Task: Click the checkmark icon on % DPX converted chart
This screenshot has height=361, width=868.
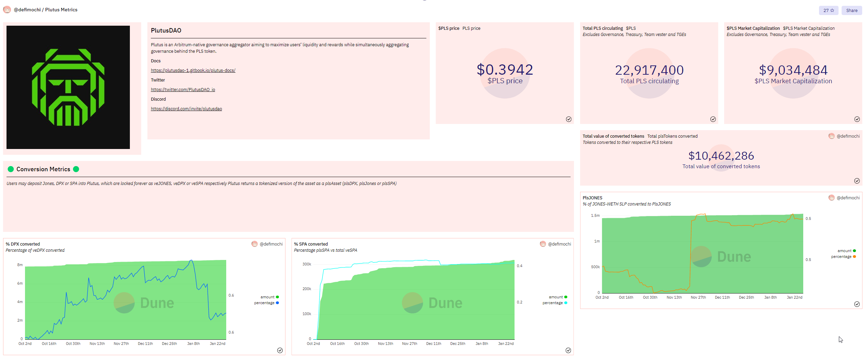Action: coord(280,350)
